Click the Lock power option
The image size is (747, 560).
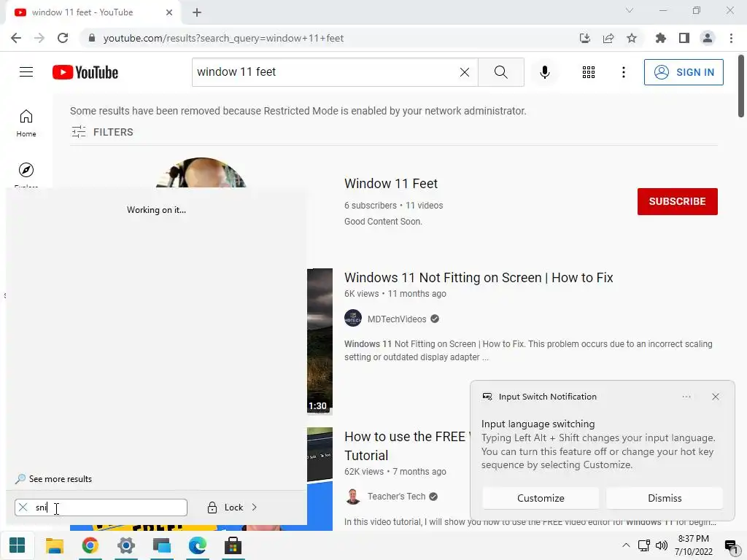(x=225, y=507)
